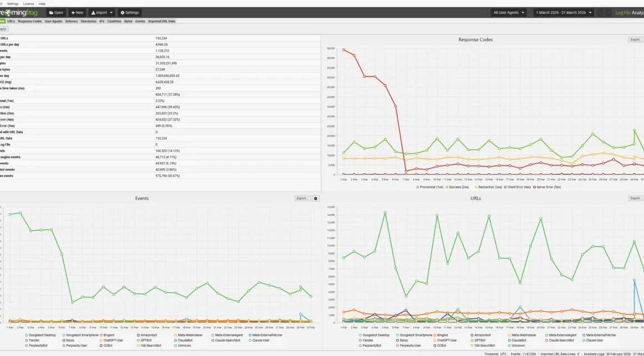The width and height of the screenshot is (644, 356).
Task: Click Client Error 1 Mar point in Response Codes chart
Action: point(343,50)
